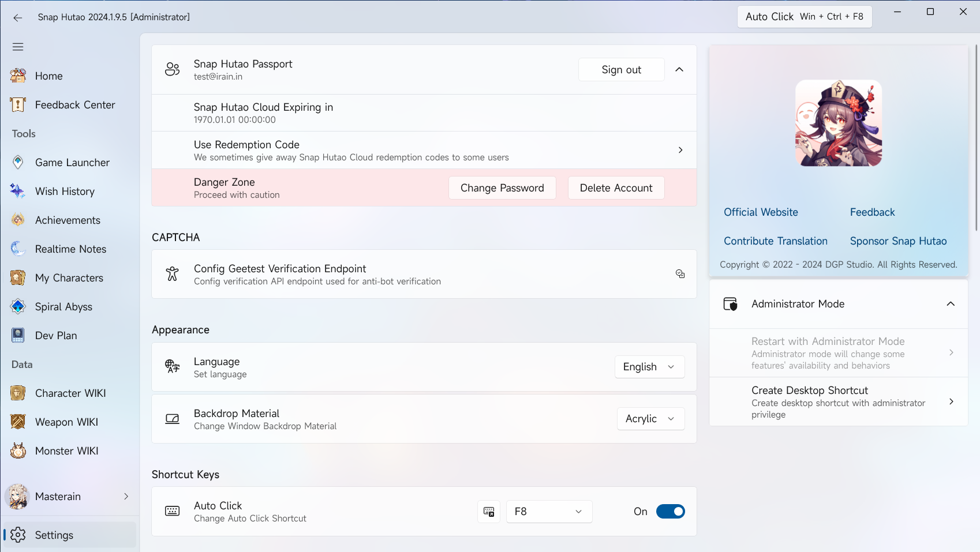Click the vertical scrollbar on right edge

[976, 138]
